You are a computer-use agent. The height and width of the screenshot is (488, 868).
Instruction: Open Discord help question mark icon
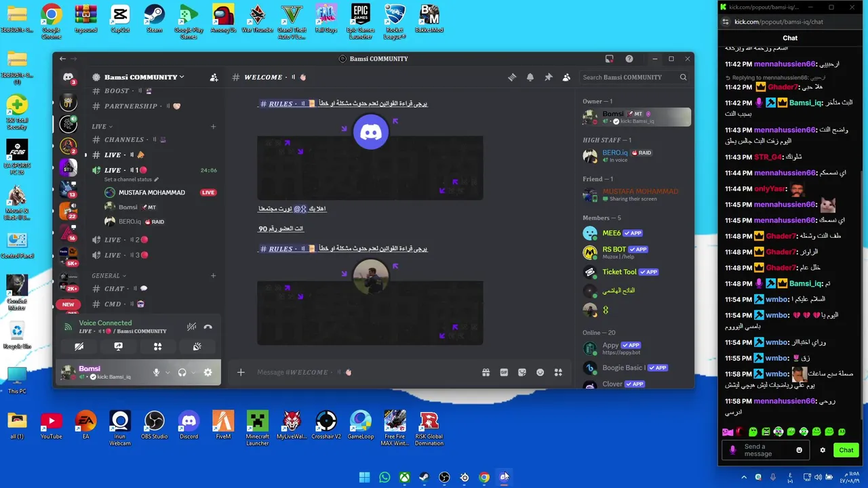[x=629, y=59]
